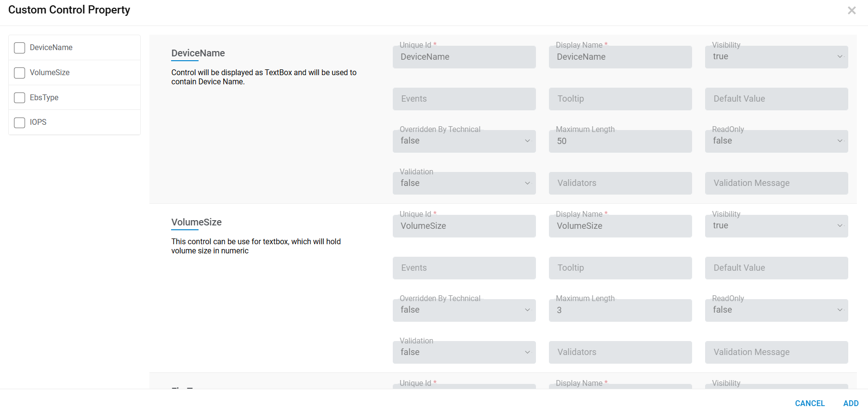Open VolumeSize Validation dropdown
Image resolution: width=868 pixels, height=408 pixels.
[464, 353]
